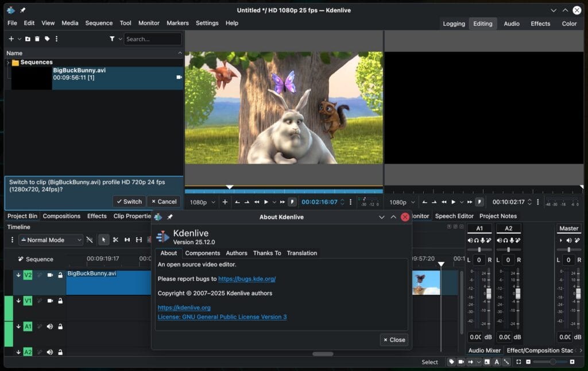The image size is (588, 371).
Task: Open the tag icon in Project Bin toolbar
Action: [47, 38]
